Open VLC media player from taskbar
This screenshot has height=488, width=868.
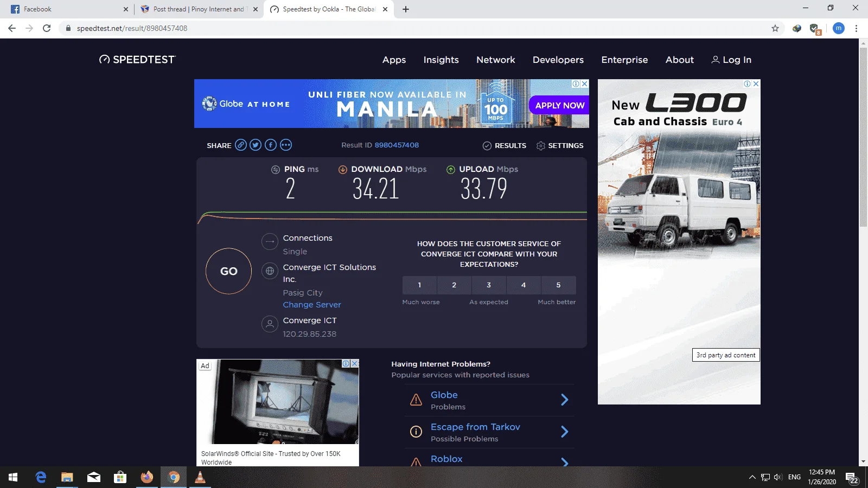(200, 477)
